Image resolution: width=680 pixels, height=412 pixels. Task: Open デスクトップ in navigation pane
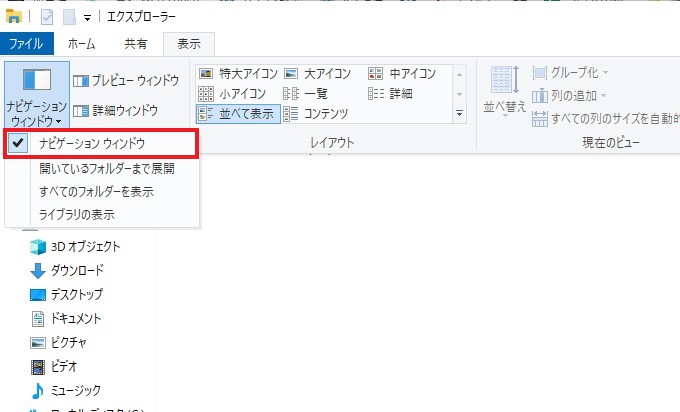[x=66, y=295]
